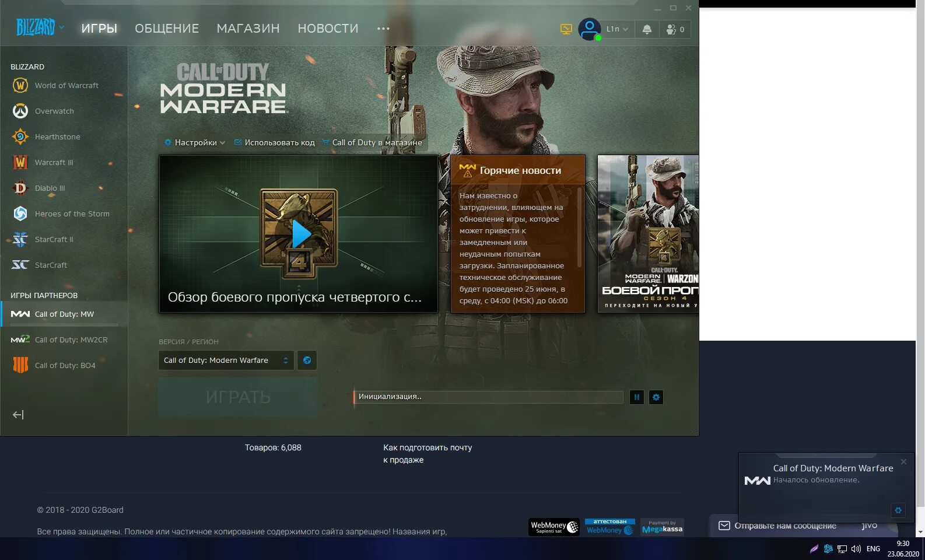Image resolution: width=925 pixels, height=560 pixels.
Task: Open gear in update notification popup
Action: click(x=898, y=510)
